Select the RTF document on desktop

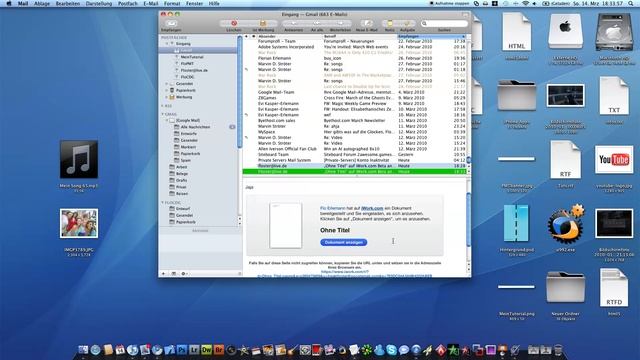565,160
